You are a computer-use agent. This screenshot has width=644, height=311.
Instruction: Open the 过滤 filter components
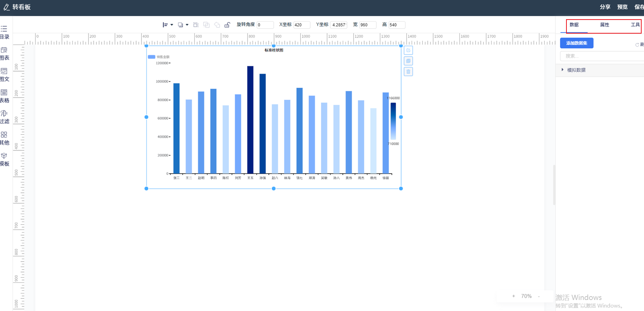4,117
